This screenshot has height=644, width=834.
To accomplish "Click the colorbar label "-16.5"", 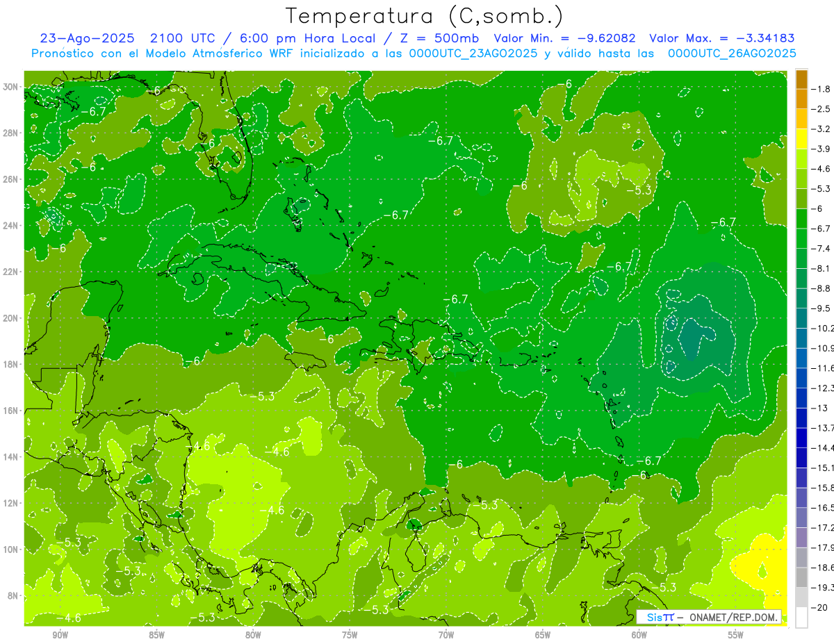I will 823,508.
